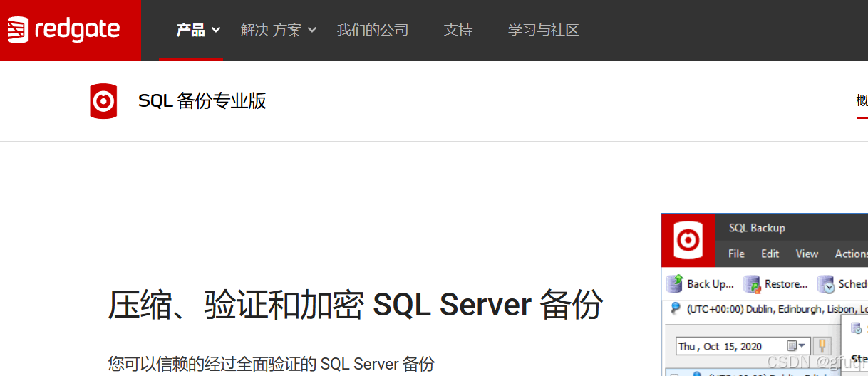Image resolution: width=868 pixels, height=376 pixels.
Task: Click the 您可以信赖的经过全面验证 subtitle text
Action: click(x=271, y=364)
